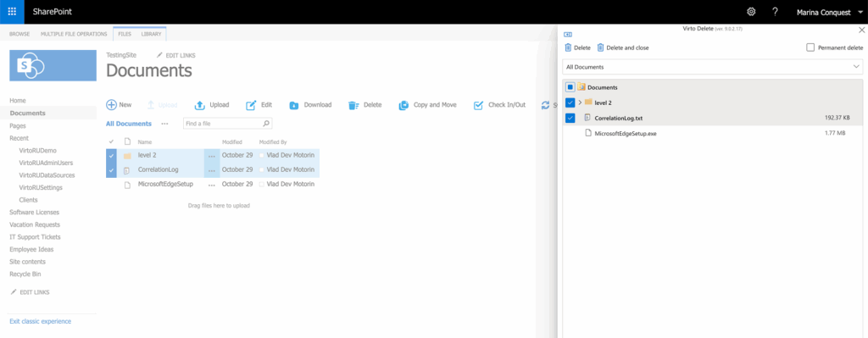This screenshot has width=868, height=338.
Task: Click the SharePoint site logo
Action: tap(53, 65)
